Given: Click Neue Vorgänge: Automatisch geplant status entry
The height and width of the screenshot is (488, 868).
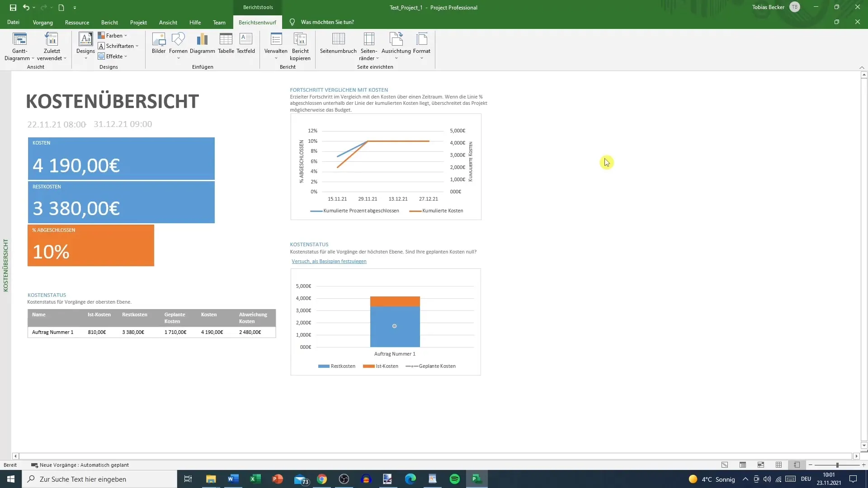Looking at the screenshot, I should pos(80,465).
